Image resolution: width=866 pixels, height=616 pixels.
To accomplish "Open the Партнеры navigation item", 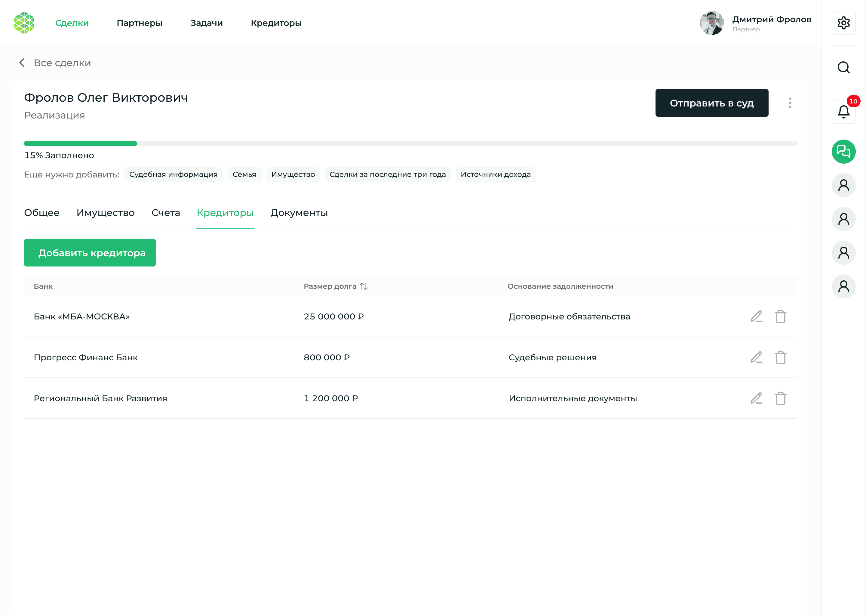I will [x=140, y=23].
